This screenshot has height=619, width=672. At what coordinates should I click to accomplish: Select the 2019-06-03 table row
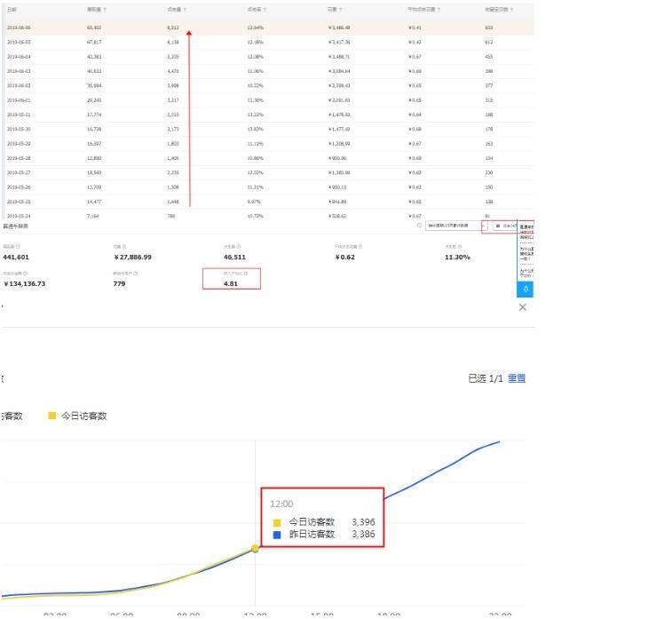pos(268,71)
